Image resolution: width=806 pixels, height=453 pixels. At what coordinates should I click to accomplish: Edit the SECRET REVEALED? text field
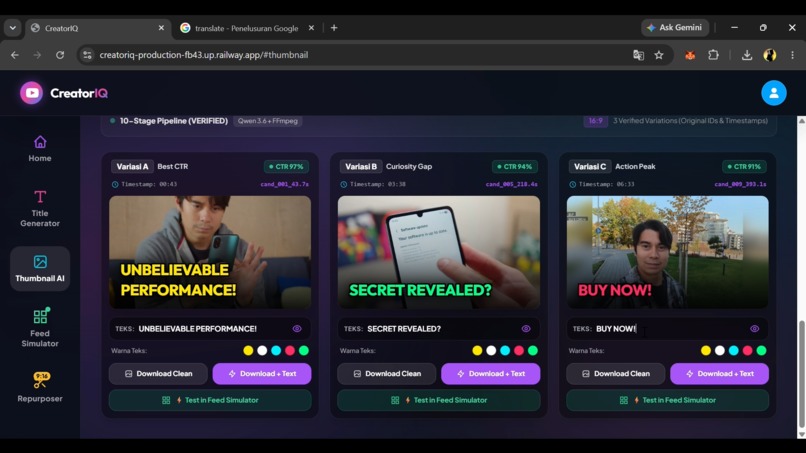click(439, 329)
